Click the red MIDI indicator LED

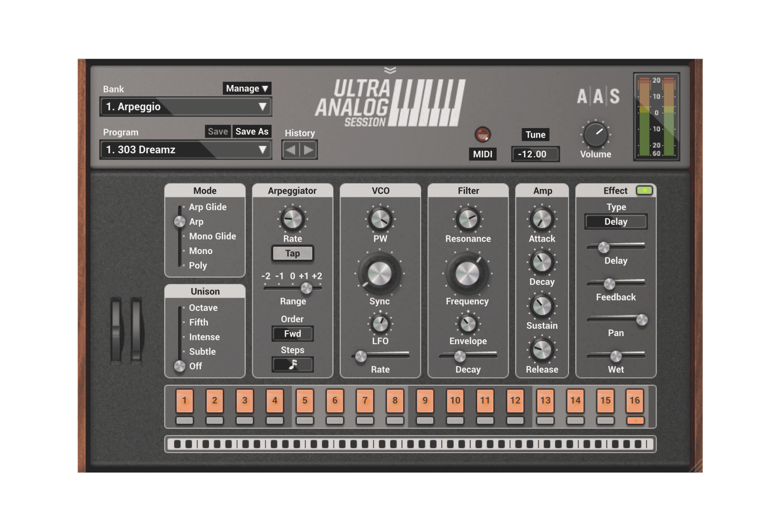pos(483,135)
